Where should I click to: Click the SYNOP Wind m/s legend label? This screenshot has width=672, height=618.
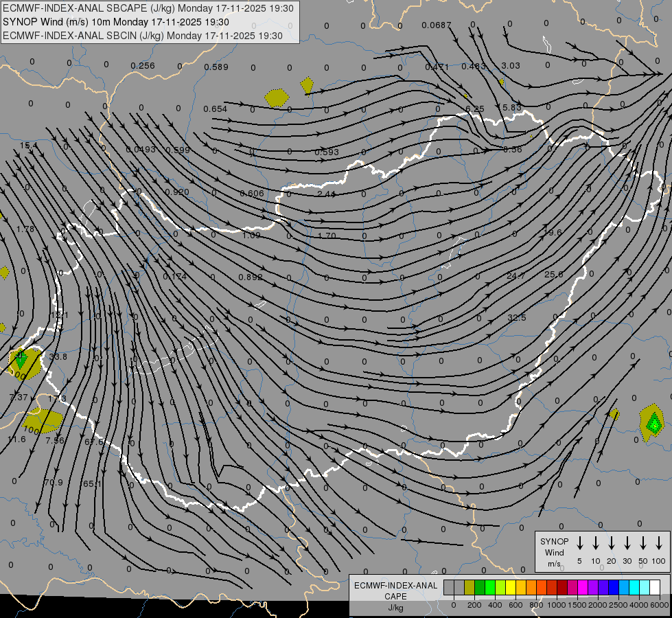(554, 552)
